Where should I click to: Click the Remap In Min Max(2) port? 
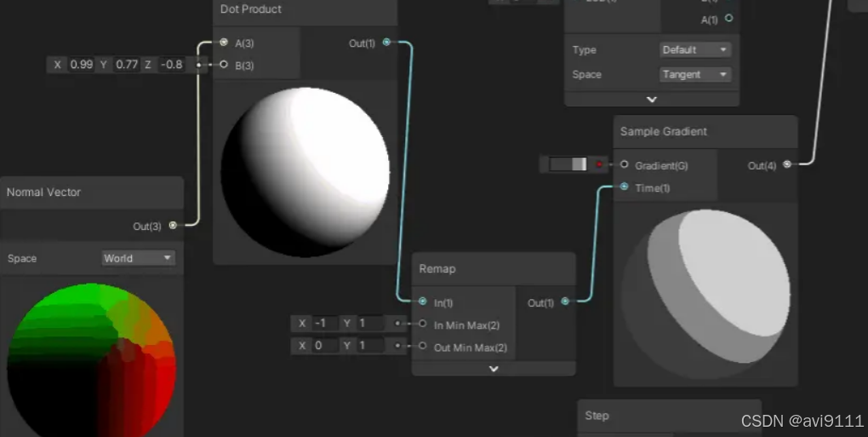coord(423,324)
